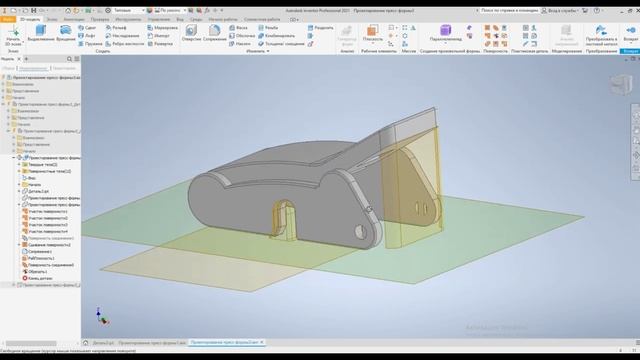Click the ViewCube in the viewport
The height and width of the screenshot is (360, 640).
tap(621, 85)
